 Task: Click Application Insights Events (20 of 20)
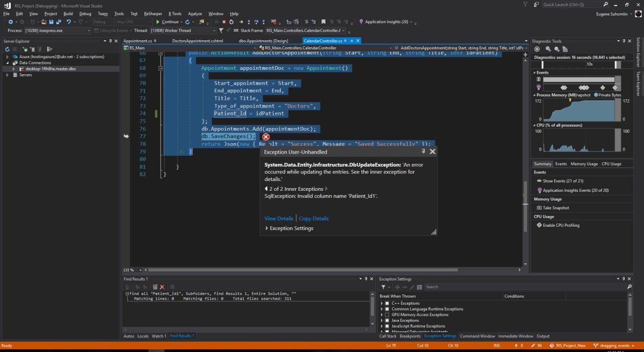pos(573,190)
